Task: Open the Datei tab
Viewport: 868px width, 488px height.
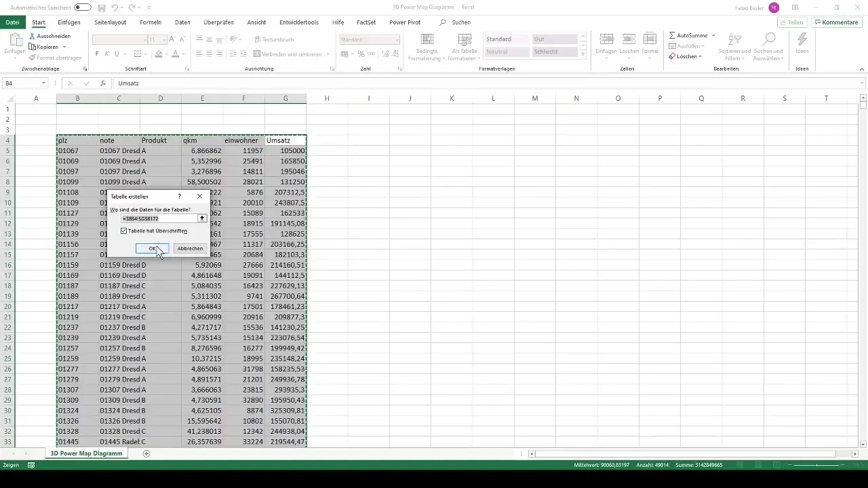Action: (12, 22)
